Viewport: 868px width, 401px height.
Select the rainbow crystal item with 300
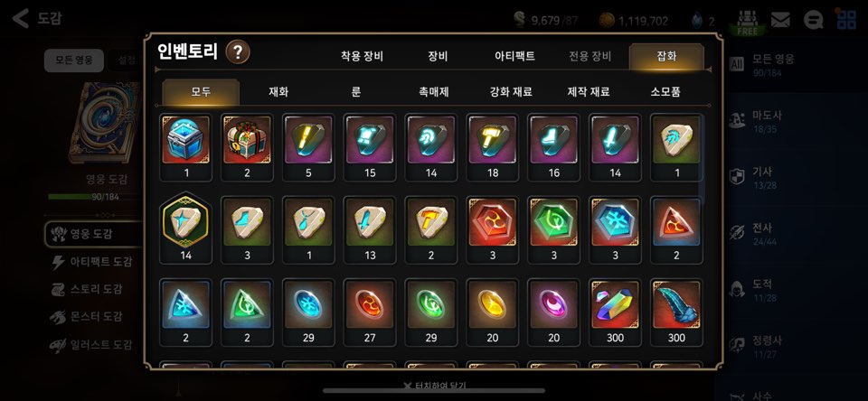coord(616,312)
